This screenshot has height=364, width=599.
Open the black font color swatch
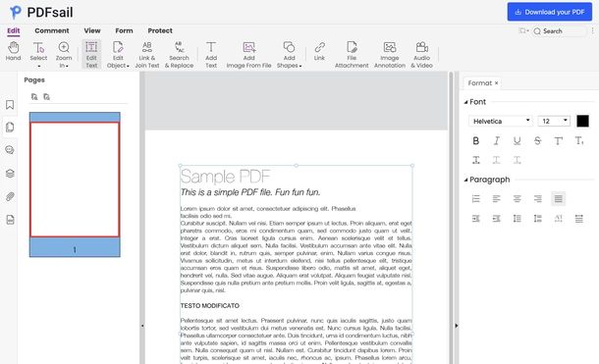pyautogui.click(x=582, y=121)
